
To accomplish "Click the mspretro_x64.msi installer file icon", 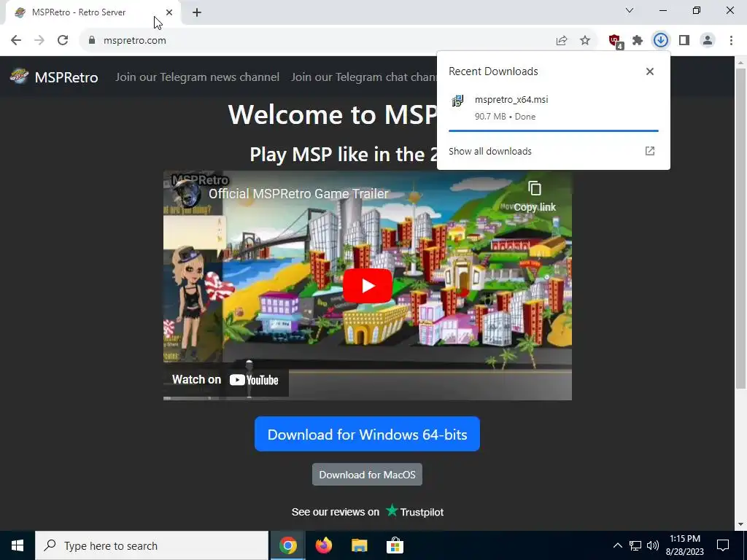I will [x=457, y=101].
